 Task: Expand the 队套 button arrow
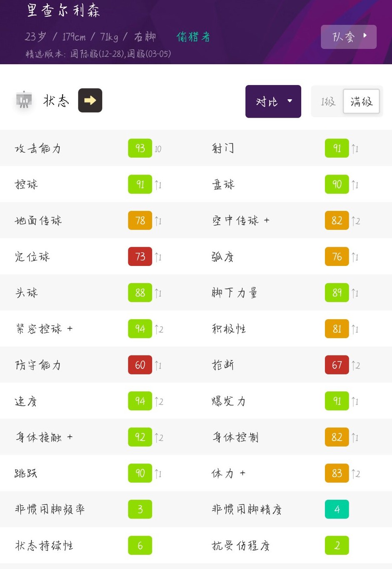365,36
